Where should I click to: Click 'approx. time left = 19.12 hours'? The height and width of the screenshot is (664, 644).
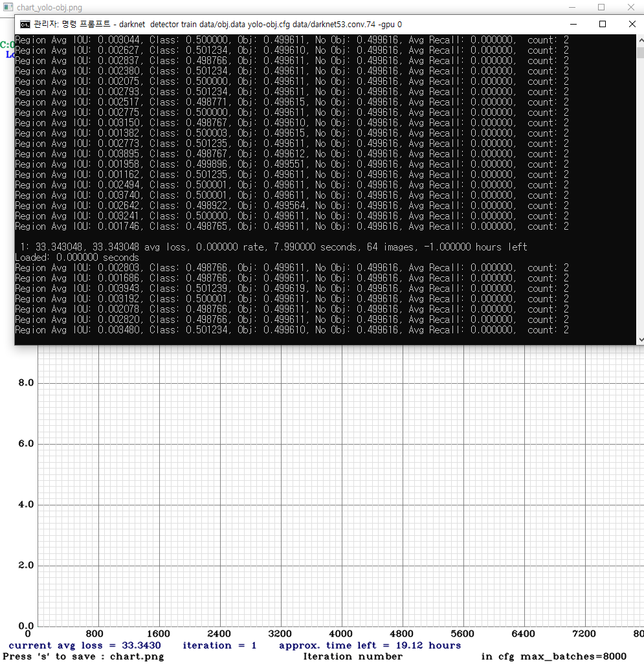[370, 645]
